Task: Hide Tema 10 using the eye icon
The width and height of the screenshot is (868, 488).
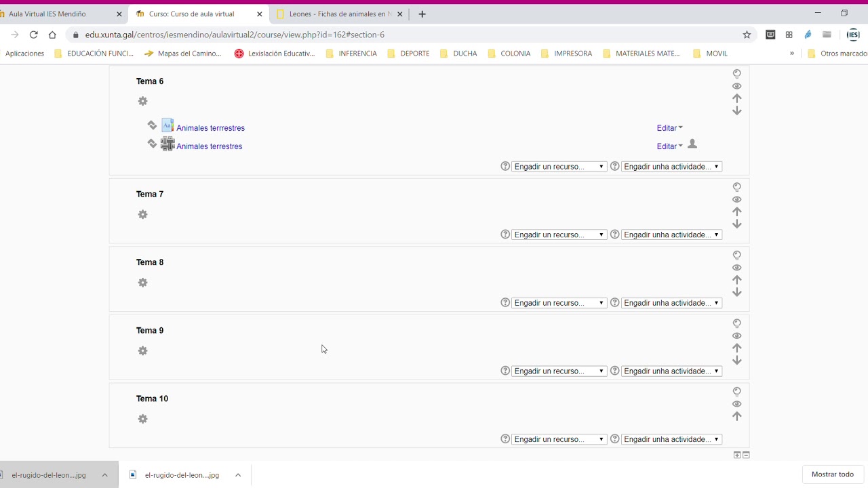Action: click(737, 404)
